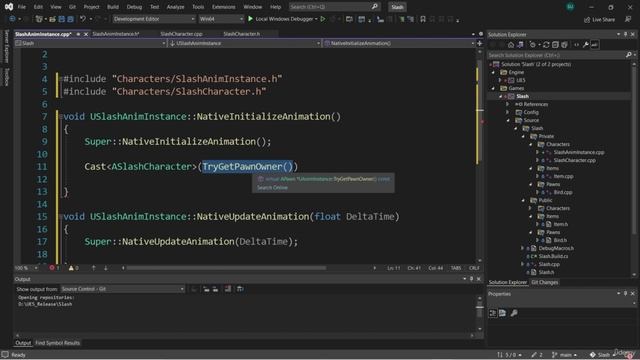
Task: Open the Debug menu
Action: 134,7
